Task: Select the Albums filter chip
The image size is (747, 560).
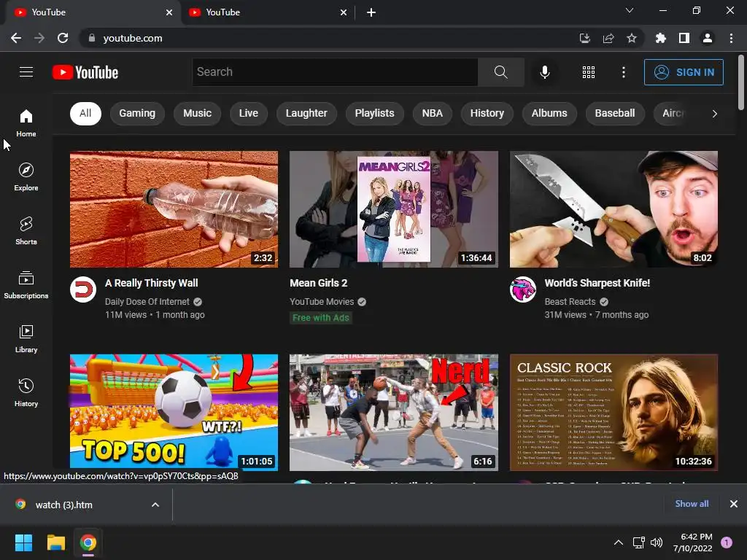Action: point(549,113)
